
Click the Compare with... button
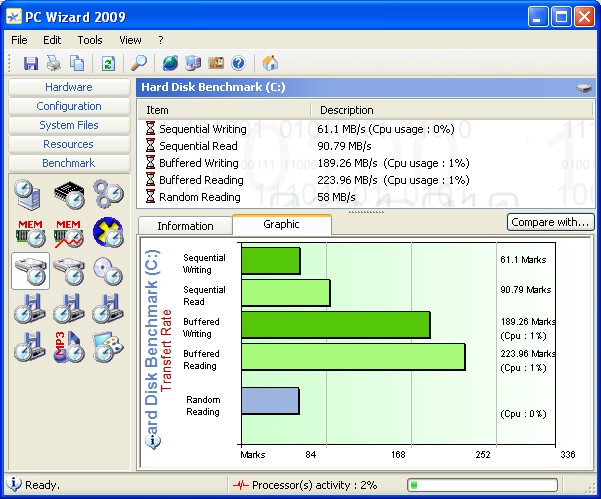click(550, 222)
